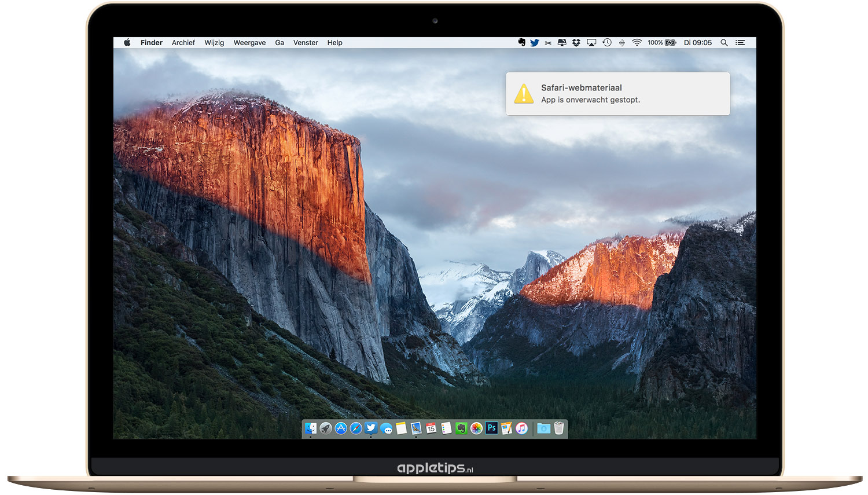Image resolution: width=868 pixels, height=495 pixels.
Task: Open the AirPlay mirroring menu
Action: click(x=591, y=42)
